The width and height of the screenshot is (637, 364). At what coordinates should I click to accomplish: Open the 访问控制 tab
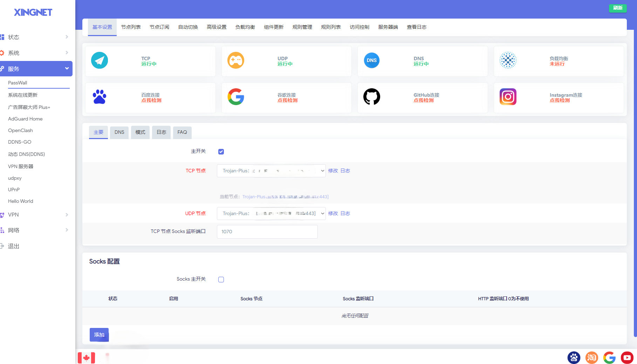click(x=359, y=27)
